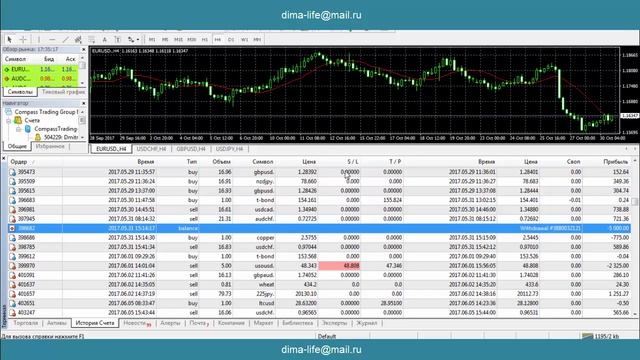Click buy order icon of 402651

[x=13, y=304]
